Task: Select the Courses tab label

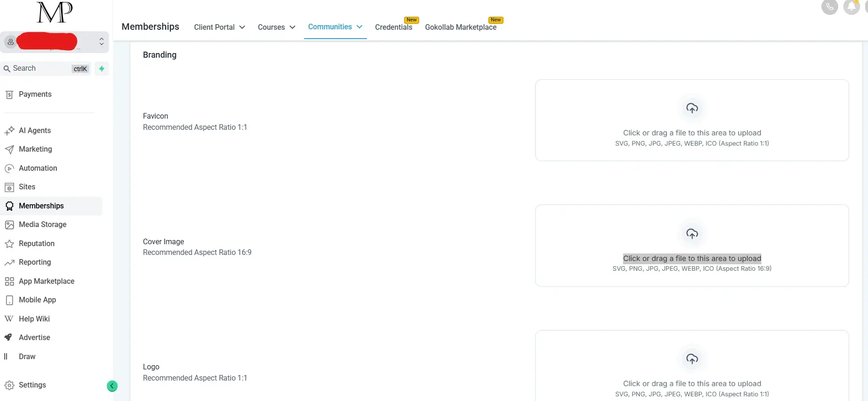Action: pyautogui.click(x=271, y=27)
